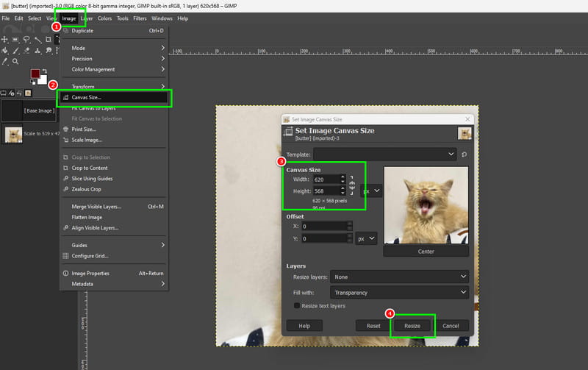Select the Free Select lasso tool
Viewport: 588px width, 370px height.
tap(26, 40)
